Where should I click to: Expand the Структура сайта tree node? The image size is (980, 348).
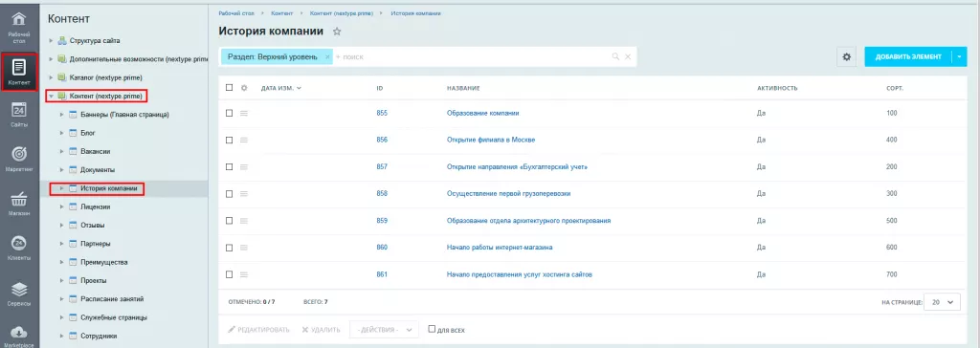tap(51, 40)
